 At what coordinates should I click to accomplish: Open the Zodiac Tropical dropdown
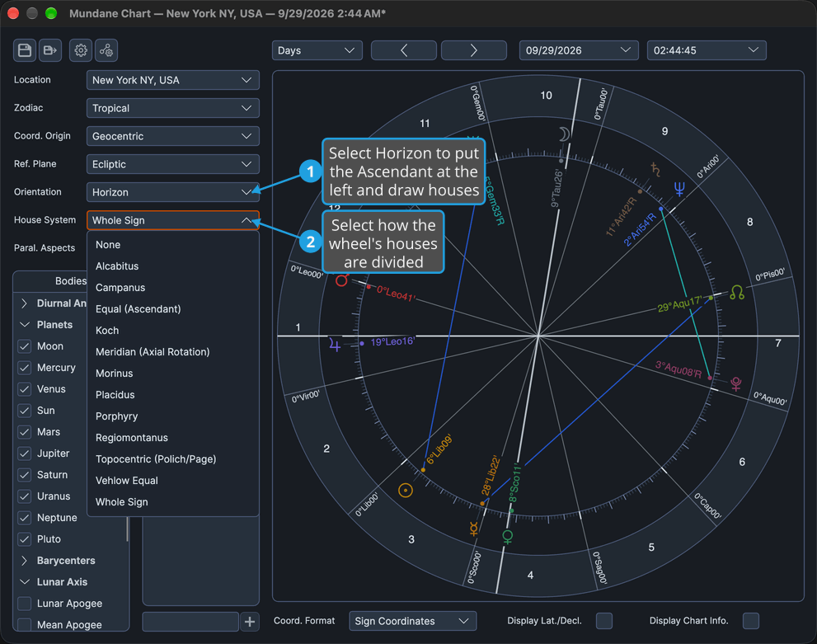pyautogui.click(x=173, y=108)
